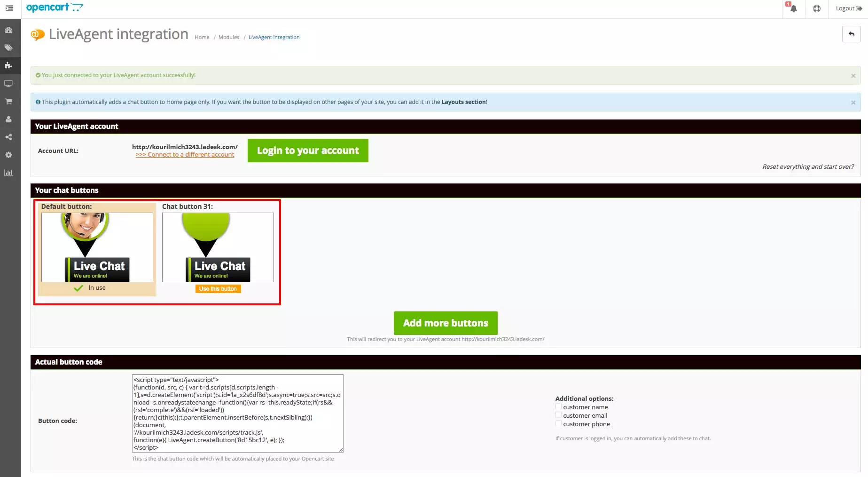Enable the customer name option

click(559, 406)
